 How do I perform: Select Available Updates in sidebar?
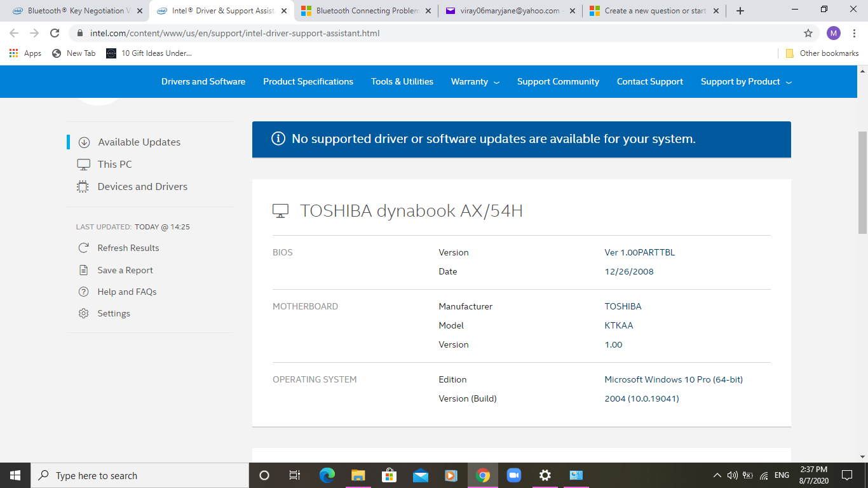tap(139, 142)
